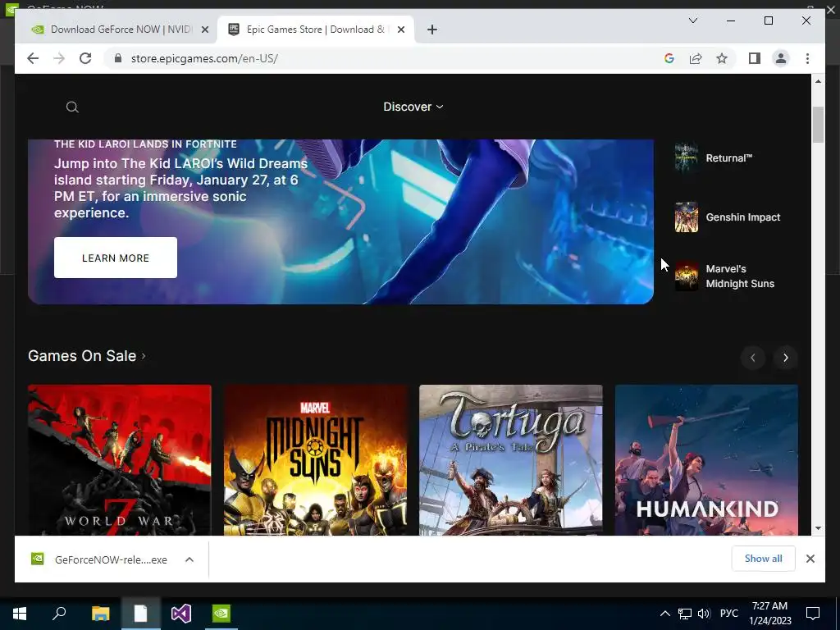View site info via the padlock icon

pyautogui.click(x=118, y=58)
